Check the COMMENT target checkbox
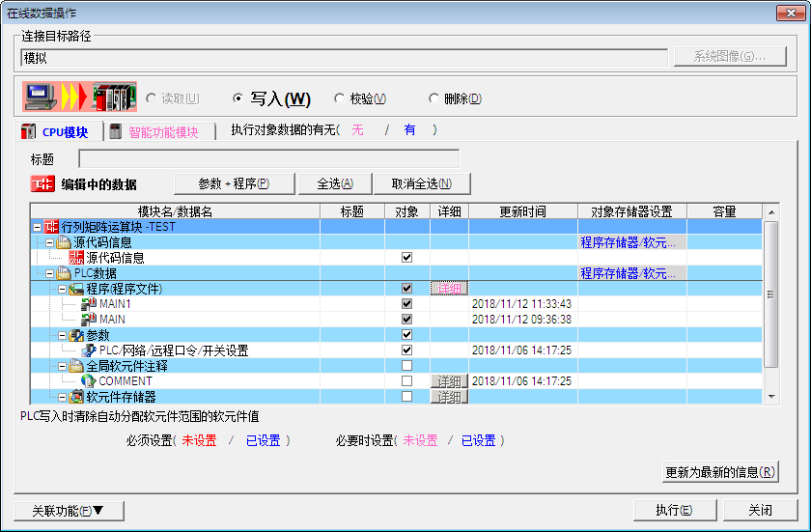The height and width of the screenshot is (532, 811). [x=406, y=381]
